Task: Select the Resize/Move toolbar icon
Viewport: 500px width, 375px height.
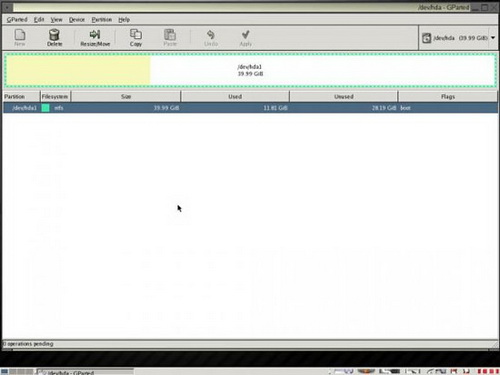Action: click(95, 38)
